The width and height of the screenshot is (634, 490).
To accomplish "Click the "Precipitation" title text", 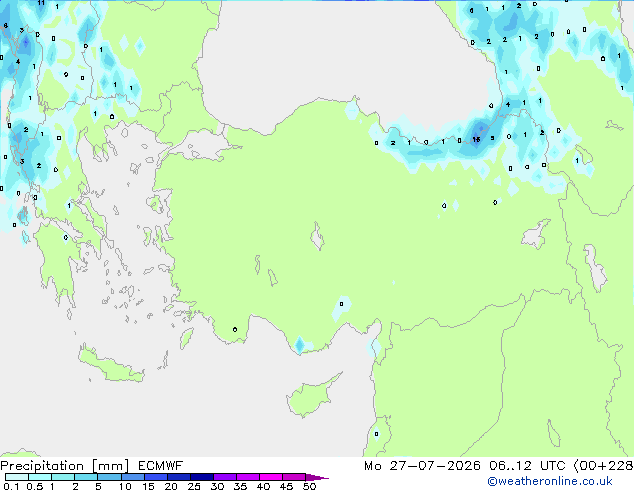I will click(42, 466).
